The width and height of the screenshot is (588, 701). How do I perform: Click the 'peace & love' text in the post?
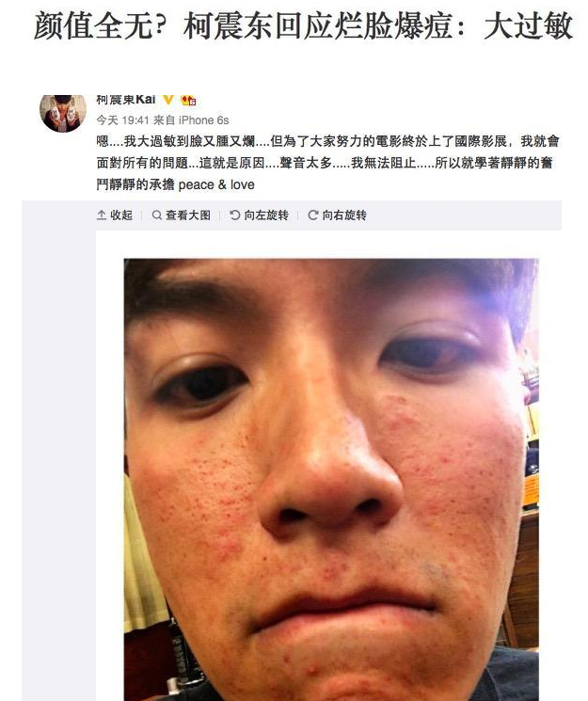pos(216,184)
